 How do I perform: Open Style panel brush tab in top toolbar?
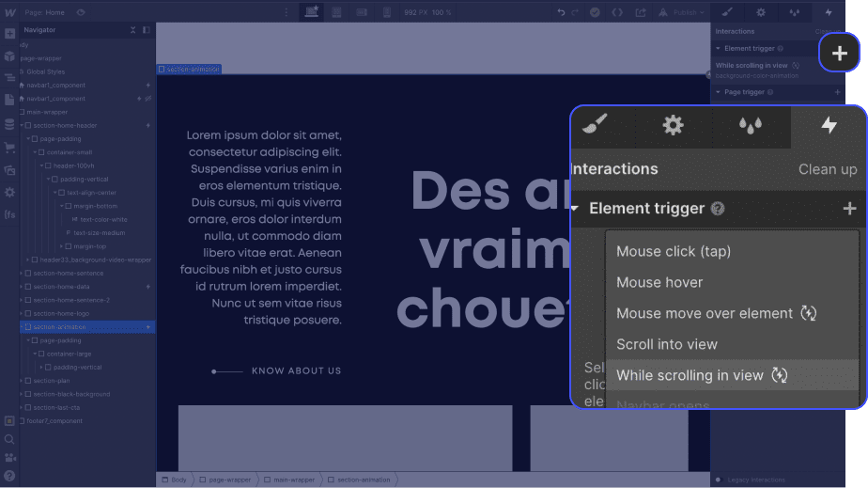pos(727,12)
